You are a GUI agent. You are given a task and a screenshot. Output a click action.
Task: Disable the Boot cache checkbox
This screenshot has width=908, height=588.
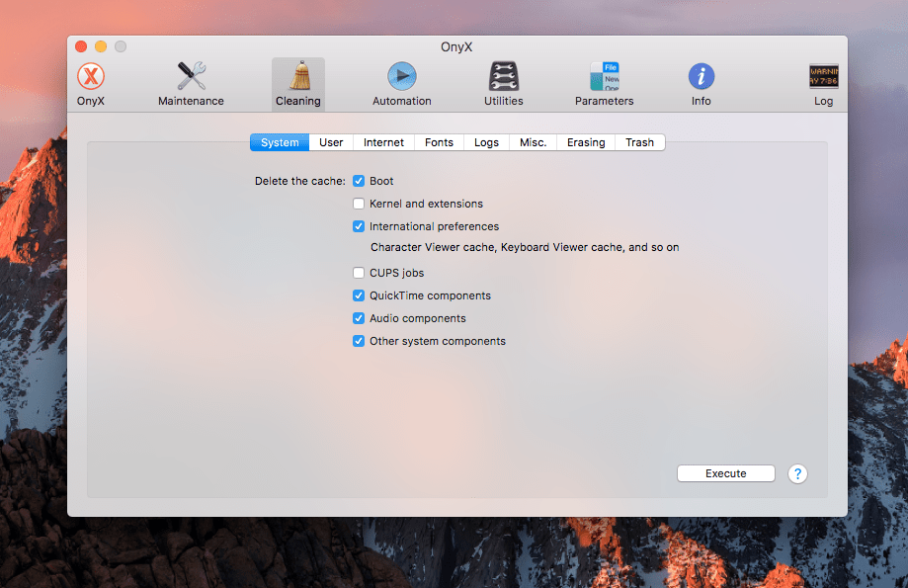pyautogui.click(x=359, y=181)
